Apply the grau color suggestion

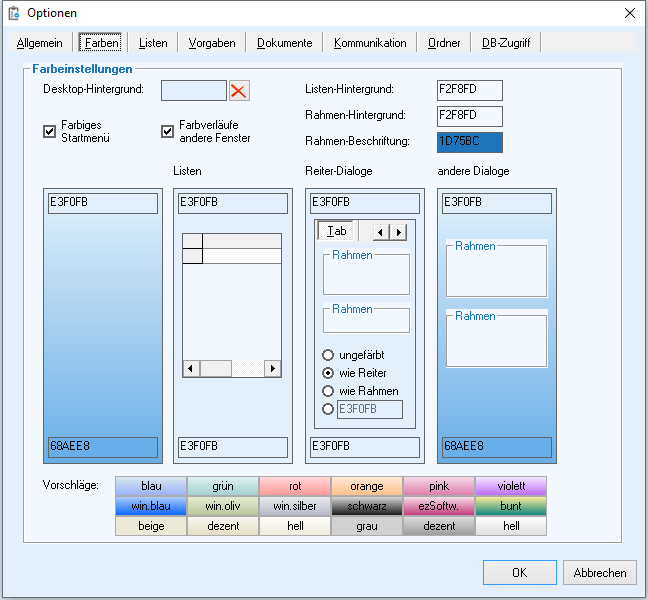point(367,526)
